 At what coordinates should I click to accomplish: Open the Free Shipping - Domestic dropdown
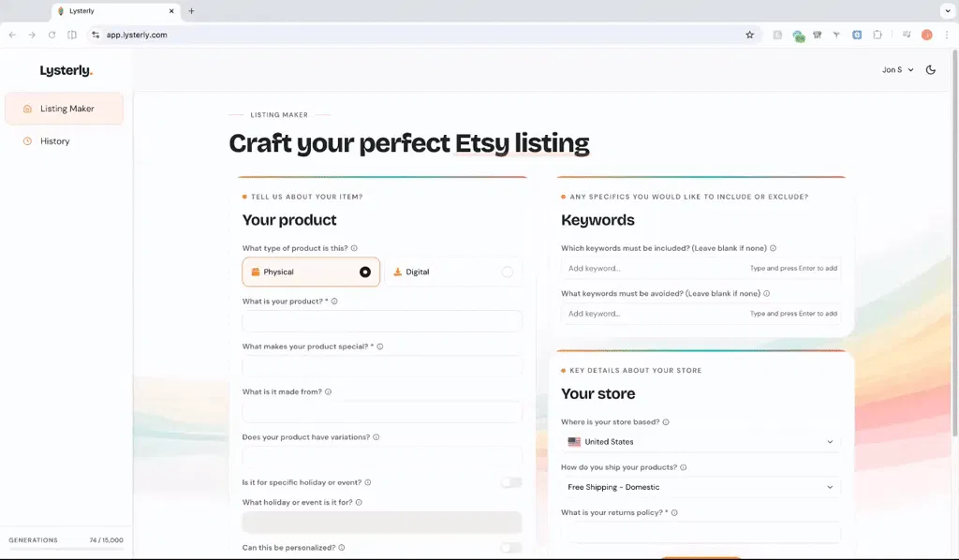pos(701,487)
